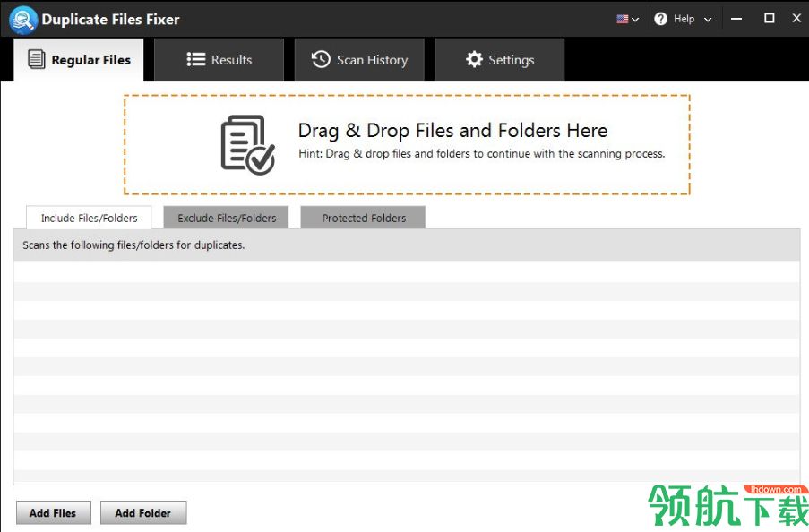This screenshot has height=532, width=809.
Task: Go to the Settings tab
Action: pyautogui.click(x=499, y=60)
